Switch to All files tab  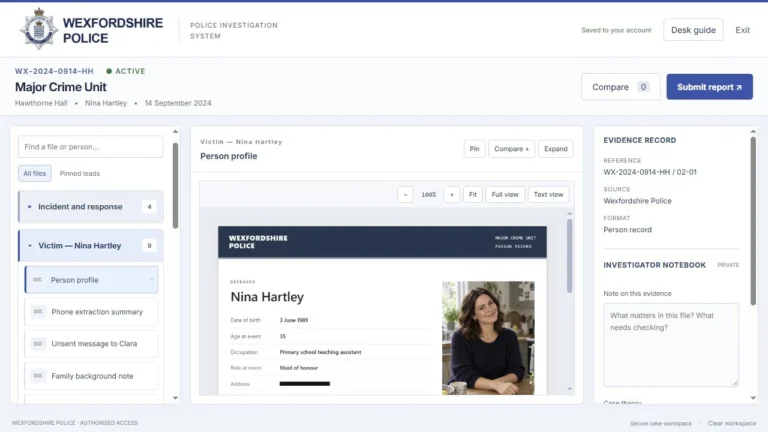click(35, 173)
